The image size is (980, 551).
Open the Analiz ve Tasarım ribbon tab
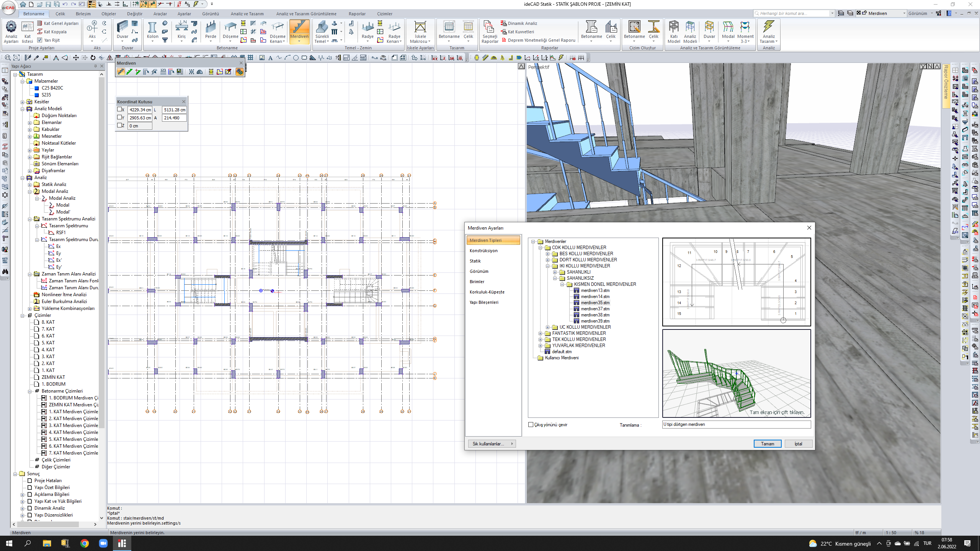pos(247,14)
